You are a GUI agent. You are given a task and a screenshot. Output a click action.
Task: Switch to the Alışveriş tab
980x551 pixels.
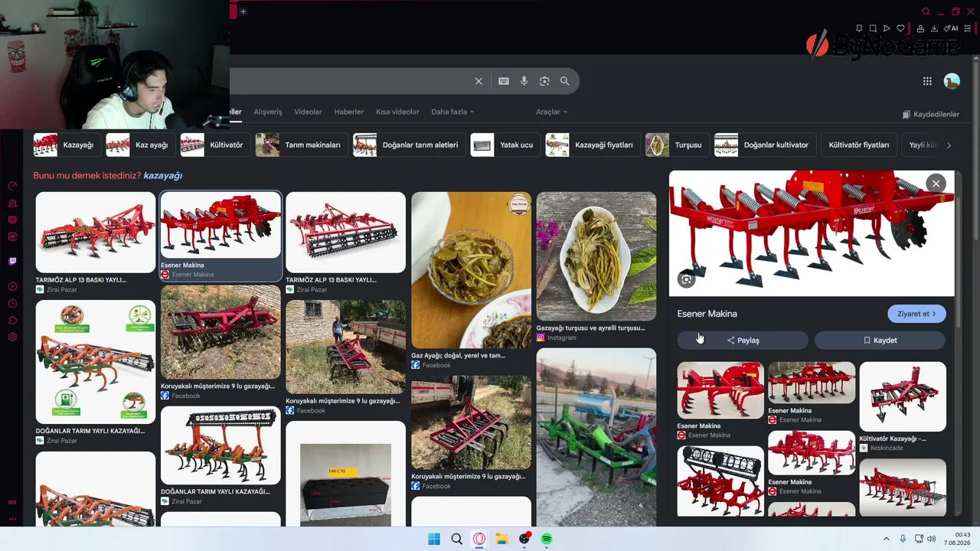(x=268, y=112)
